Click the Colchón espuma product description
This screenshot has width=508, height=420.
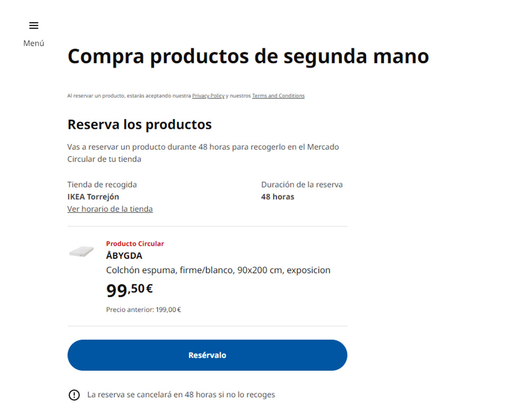(218, 270)
